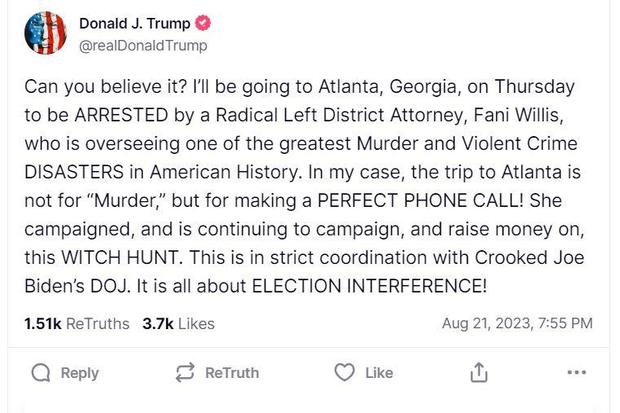The height and width of the screenshot is (413, 620).
Task: Click the Reply speech bubble icon
Action: point(41,372)
